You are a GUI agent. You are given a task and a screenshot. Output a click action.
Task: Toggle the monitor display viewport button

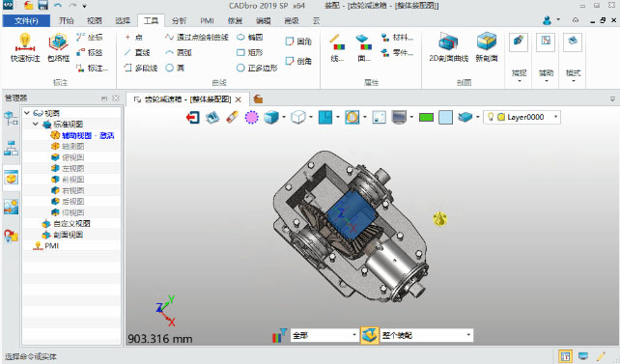(x=399, y=118)
